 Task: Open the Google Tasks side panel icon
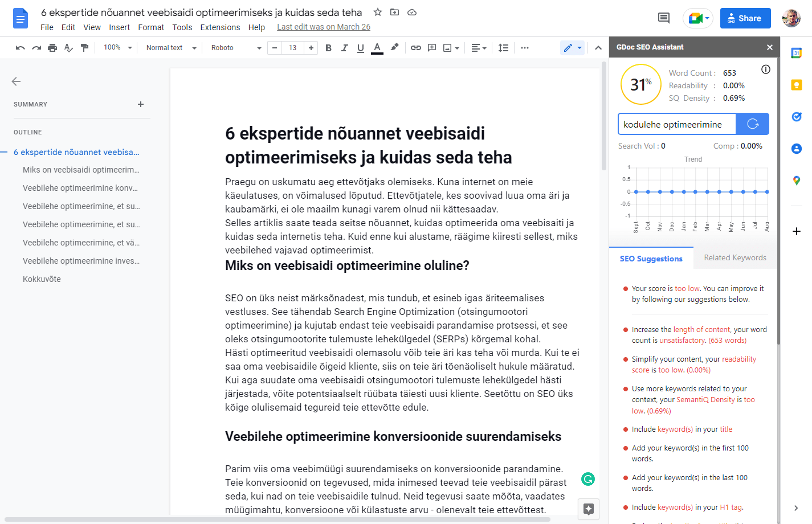pyautogui.click(x=797, y=117)
